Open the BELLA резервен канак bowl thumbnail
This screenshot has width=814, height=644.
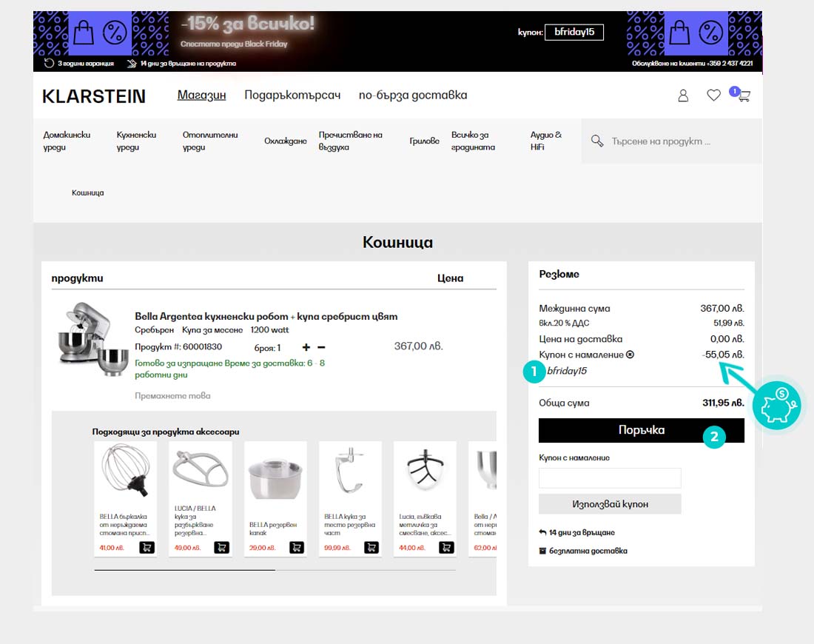275,477
